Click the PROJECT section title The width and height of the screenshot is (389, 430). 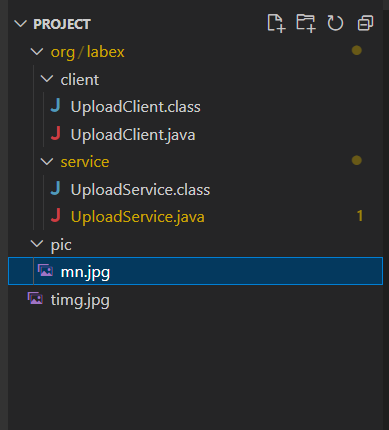[x=62, y=24]
